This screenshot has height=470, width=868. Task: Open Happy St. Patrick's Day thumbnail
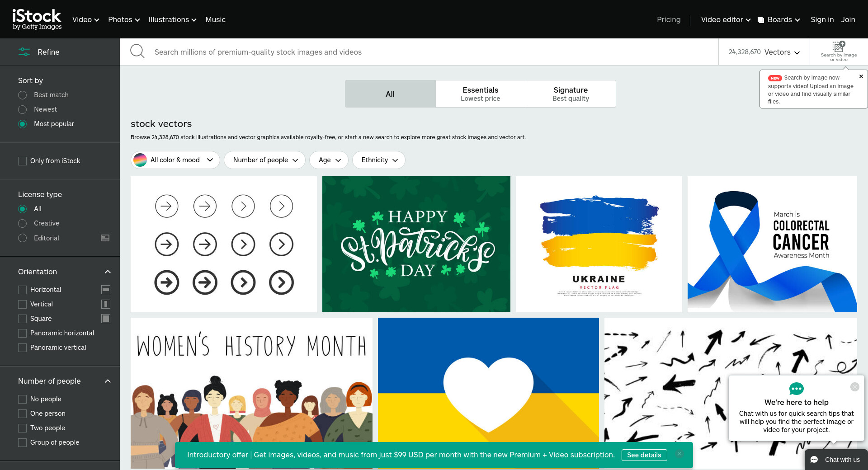416,244
